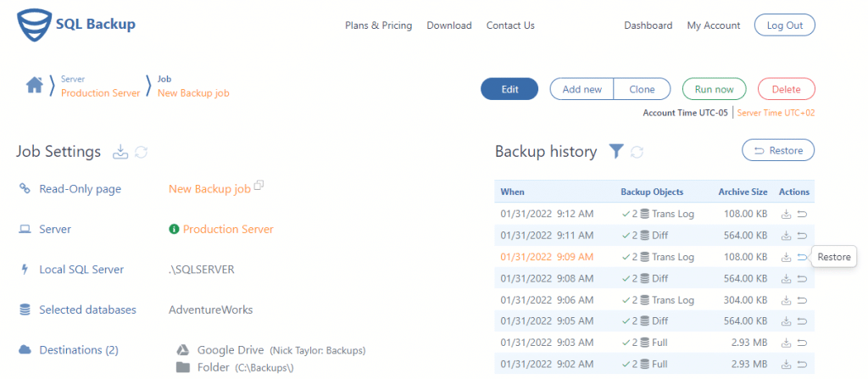Open the Backup history filter icon
This screenshot has height=379, width=868.
pos(616,151)
